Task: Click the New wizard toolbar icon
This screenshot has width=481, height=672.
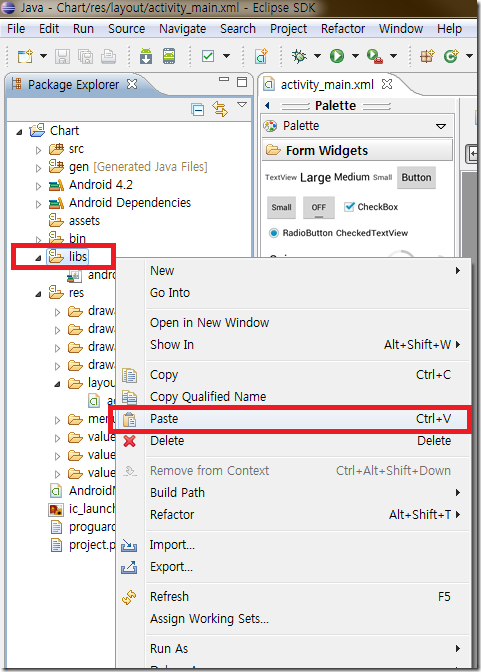Action: coord(25,56)
